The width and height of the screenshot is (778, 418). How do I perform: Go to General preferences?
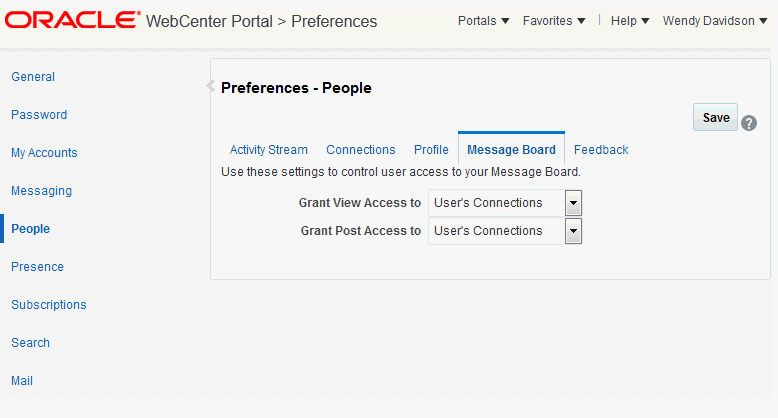pyautogui.click(x=33, y=77)
